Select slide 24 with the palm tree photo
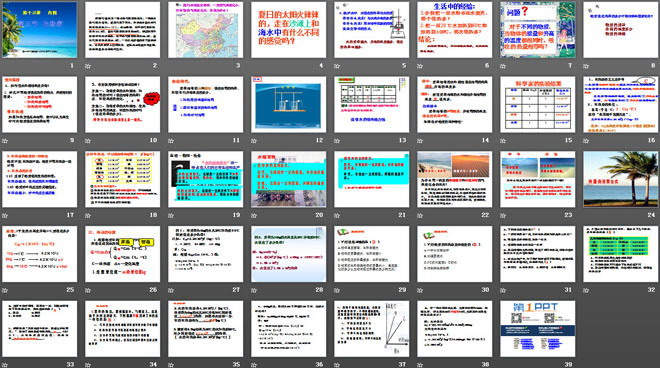The image size is (660, 368). coord(621,179)
